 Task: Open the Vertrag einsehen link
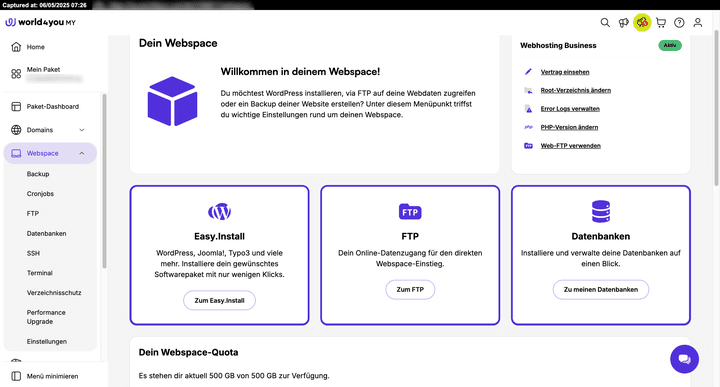(565, 72)
